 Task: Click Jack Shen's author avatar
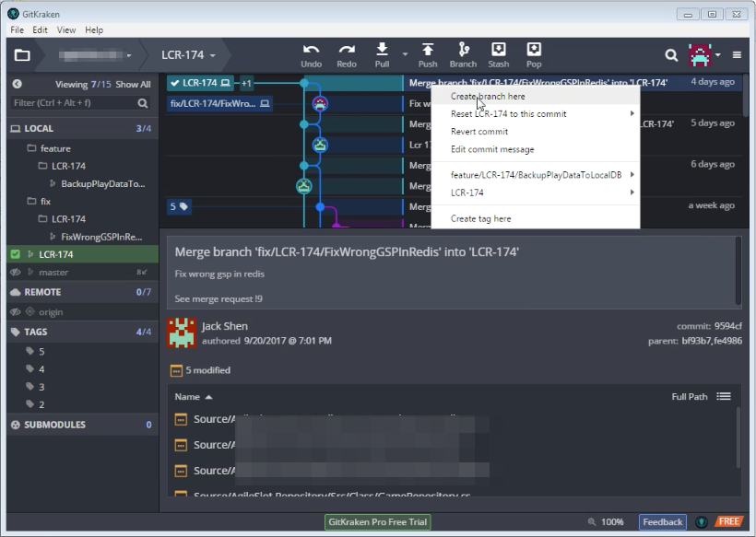tap(182, 333)
